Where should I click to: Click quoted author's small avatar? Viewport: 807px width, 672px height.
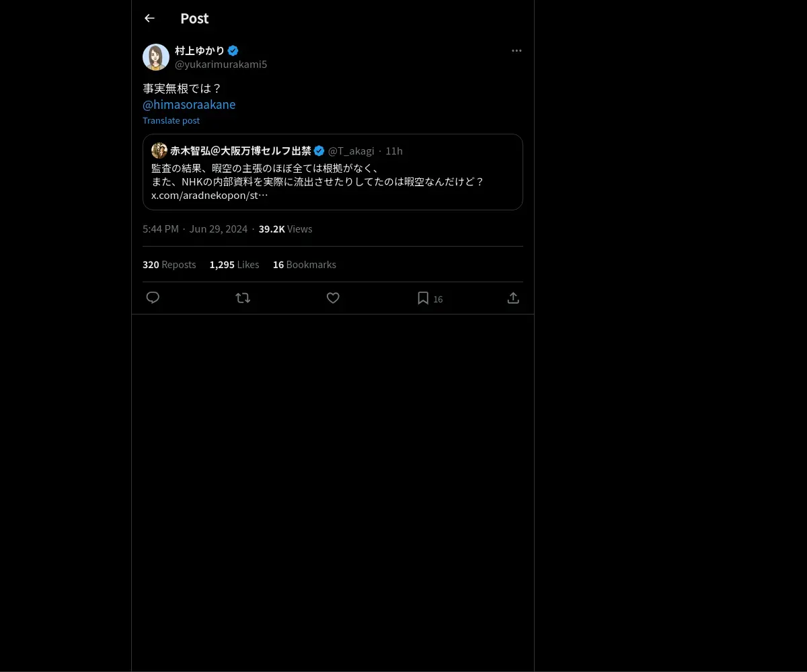pos(159,151)
